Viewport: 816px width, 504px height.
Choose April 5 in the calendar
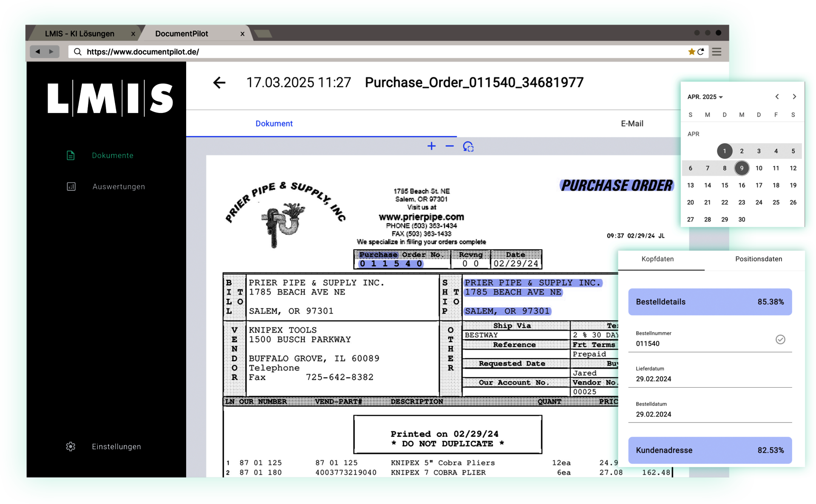pyautogui.click(x=793, y=151)
